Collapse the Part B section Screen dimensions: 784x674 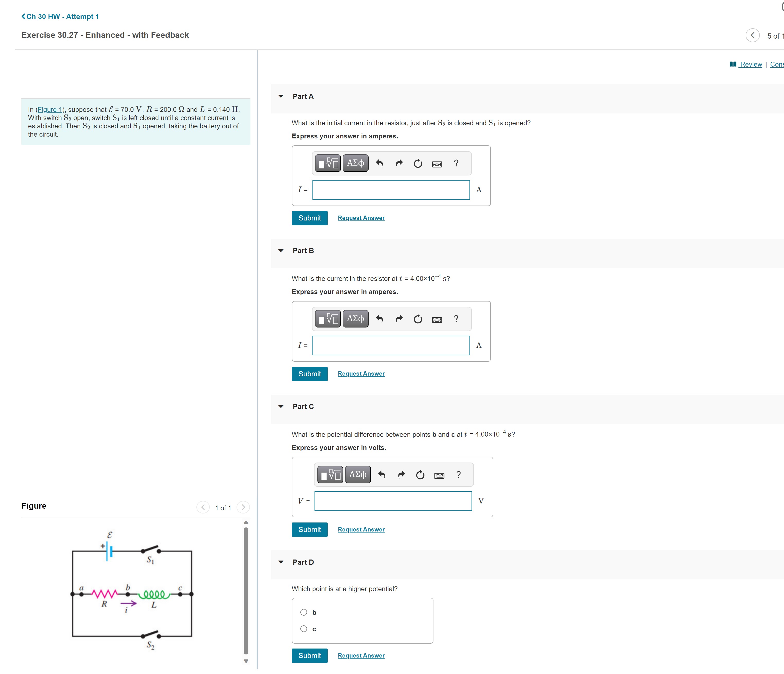280,250
